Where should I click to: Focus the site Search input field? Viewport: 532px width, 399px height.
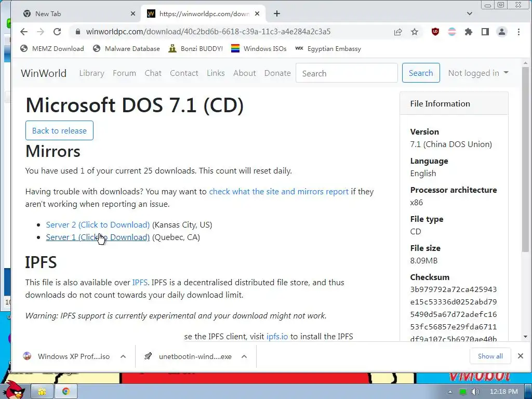point(347,73)
